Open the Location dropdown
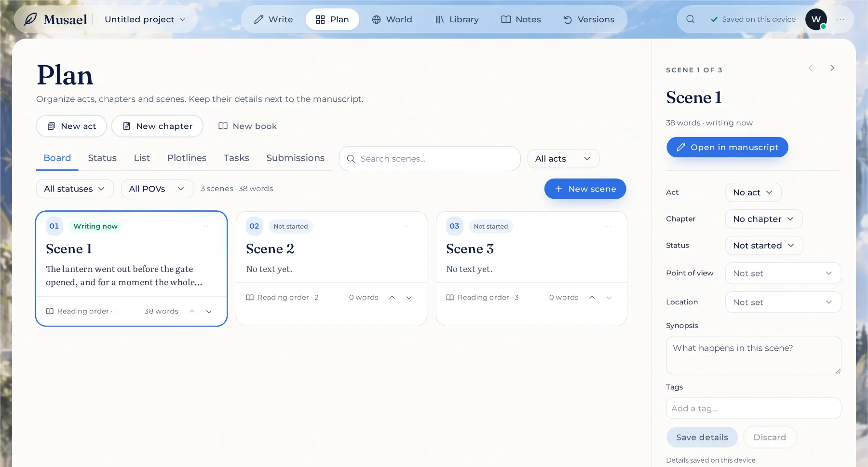This screenshot has width=868, height=467. (783, 302)
